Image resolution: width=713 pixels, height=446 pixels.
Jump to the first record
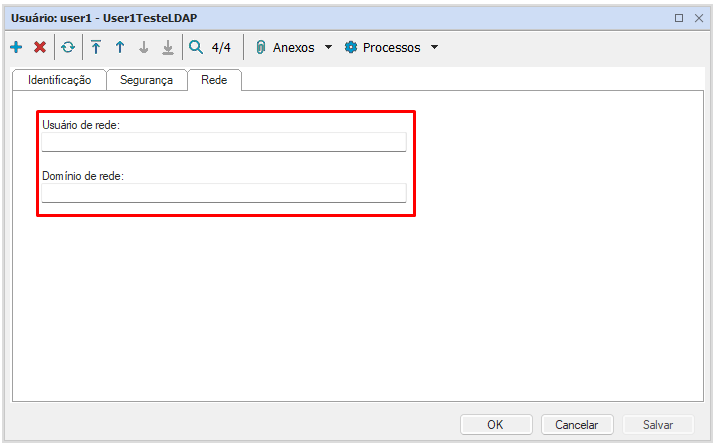click(96, 47)
